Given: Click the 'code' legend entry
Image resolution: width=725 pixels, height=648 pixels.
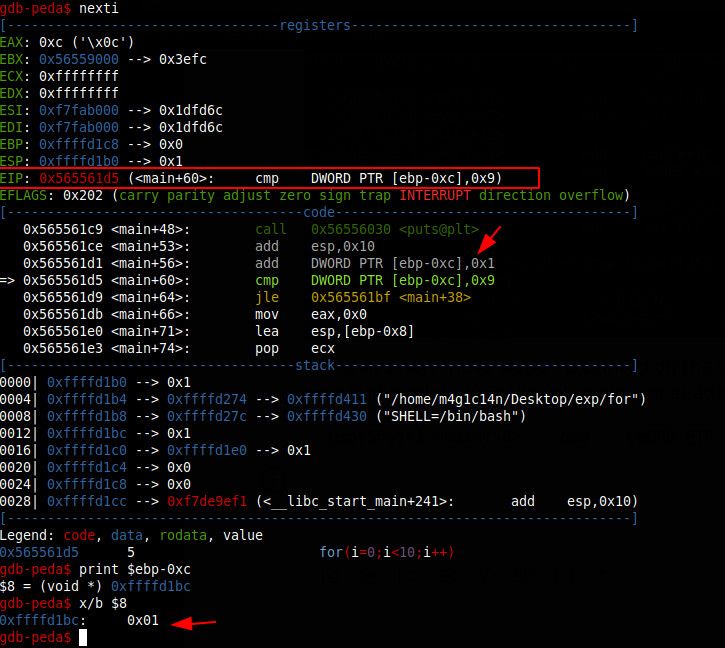Looking at the screenshot, I should tap(79, 536).
